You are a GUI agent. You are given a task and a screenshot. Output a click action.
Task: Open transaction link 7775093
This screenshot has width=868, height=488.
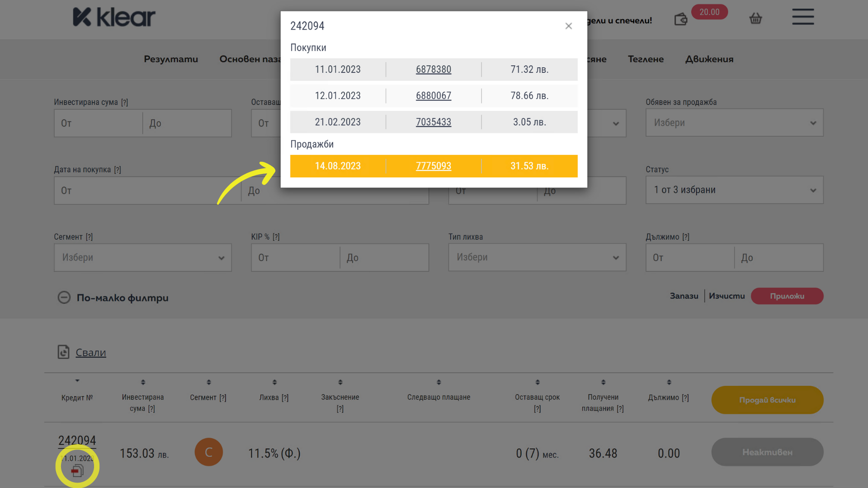tap(433, 166)
